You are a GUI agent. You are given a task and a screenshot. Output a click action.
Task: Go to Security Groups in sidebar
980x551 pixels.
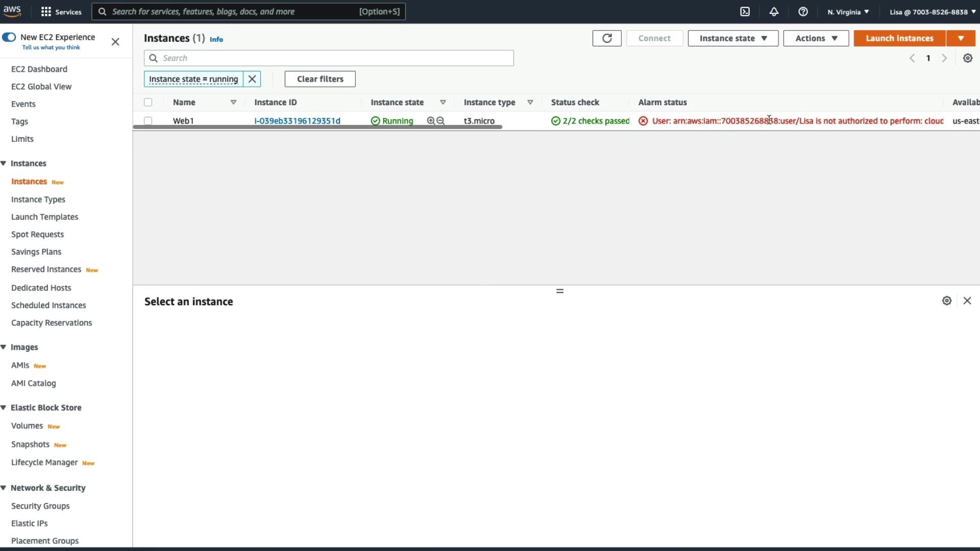coord(40,506)
